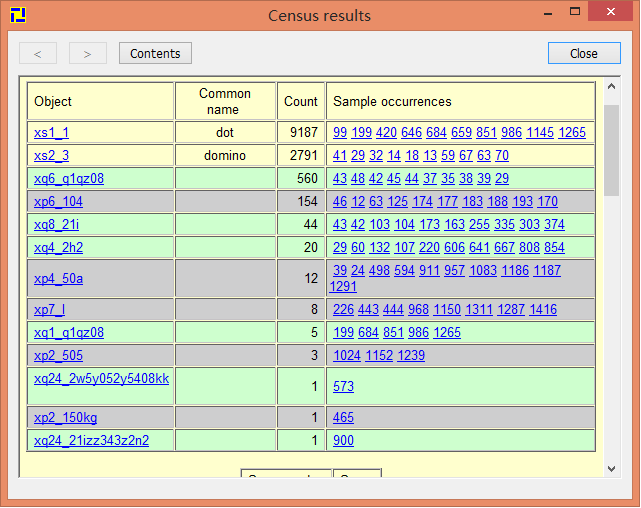Viewport: 641px width, 508px height.
Task: Click the Count column header
Action: point(301,101)
